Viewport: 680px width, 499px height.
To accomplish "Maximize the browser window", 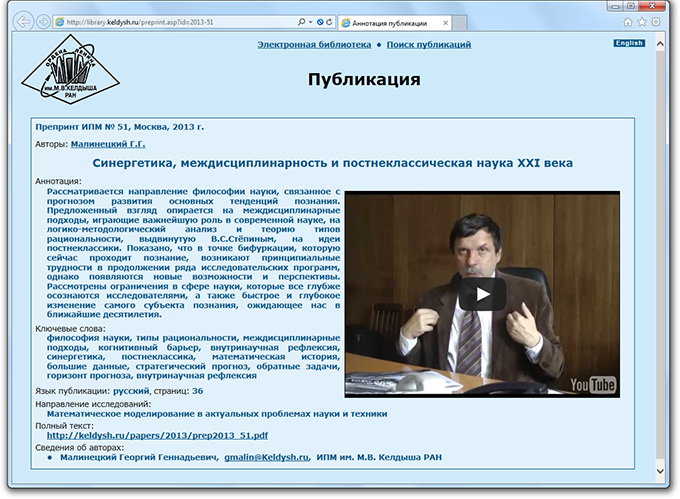I will (631, 6).
